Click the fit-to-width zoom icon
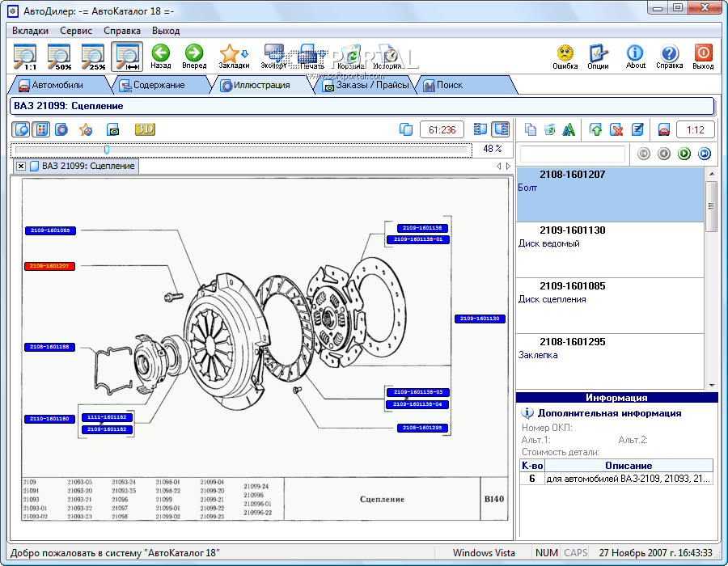The image size is (728, 566). tap(127, 55)
